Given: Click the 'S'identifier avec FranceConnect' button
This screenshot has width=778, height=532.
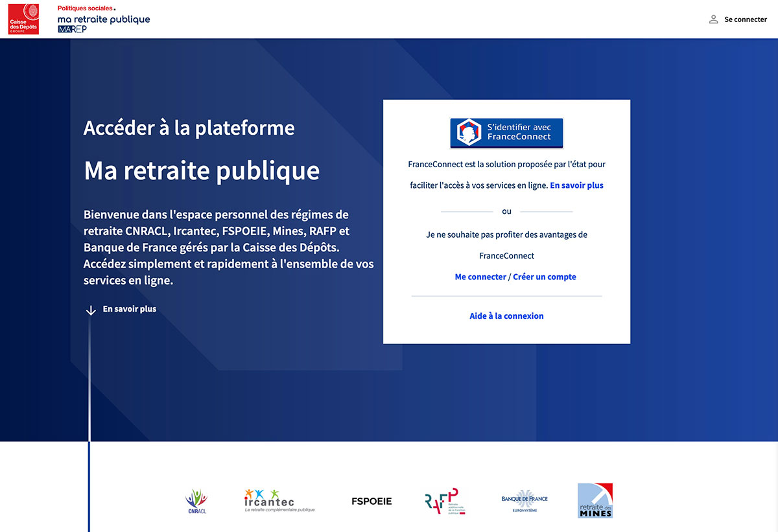Looking at the screenshot, I should coord(506,133).
